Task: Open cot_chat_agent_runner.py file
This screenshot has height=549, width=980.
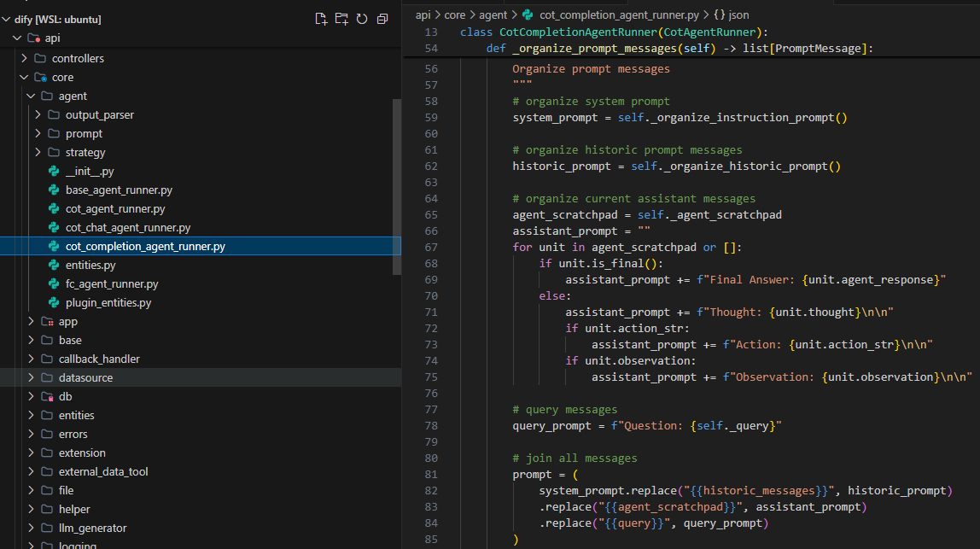Action: point(128,228)
